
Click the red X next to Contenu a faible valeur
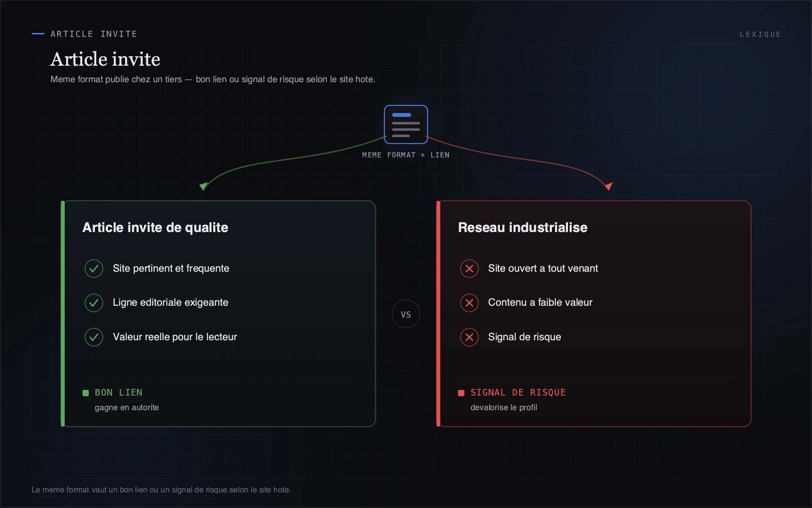pyautogui.click(x=469, y=302)
